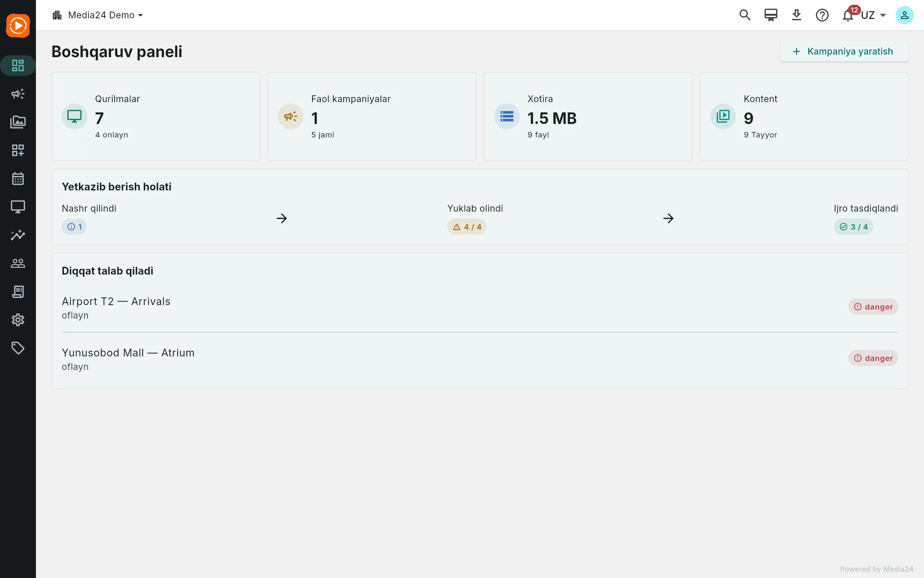Image resolution: width=924 pixels, height=578 pixels.
Task: Click Diqqat talab qiladi heading
Action: coord(107,271)
